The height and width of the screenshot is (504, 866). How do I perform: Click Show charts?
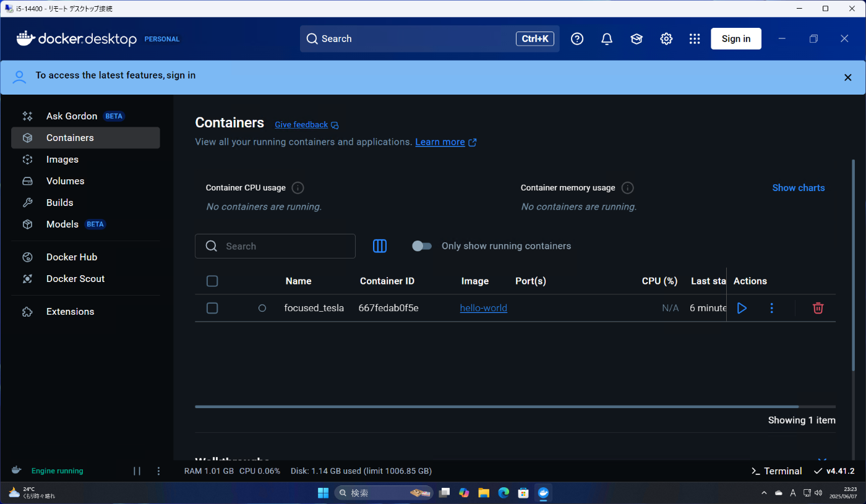tap(798, 188)
